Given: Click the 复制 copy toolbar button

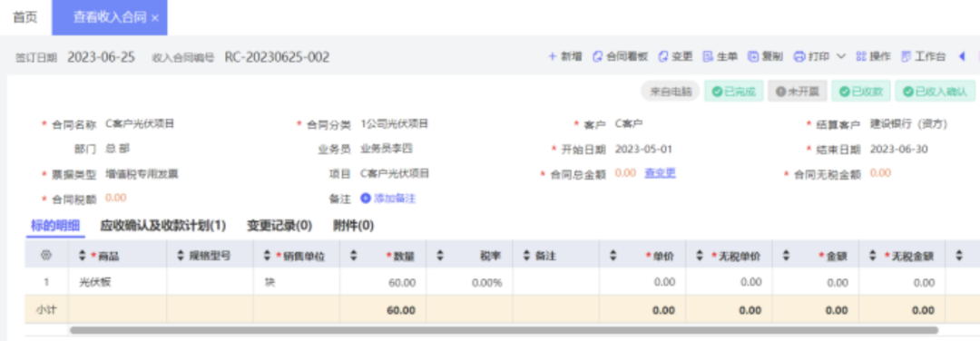Looking at the screenshot, I should pyautogui.click(x=765, y=57).
